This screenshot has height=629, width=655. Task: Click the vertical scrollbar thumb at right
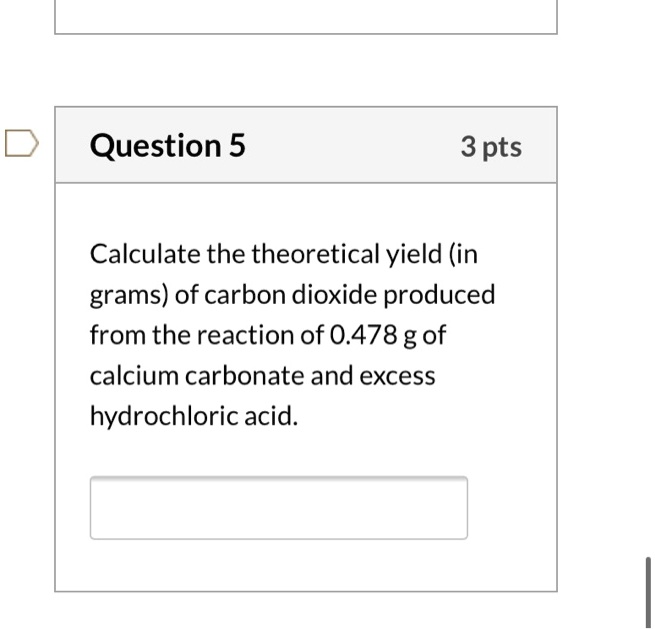(x=648, y=591)
